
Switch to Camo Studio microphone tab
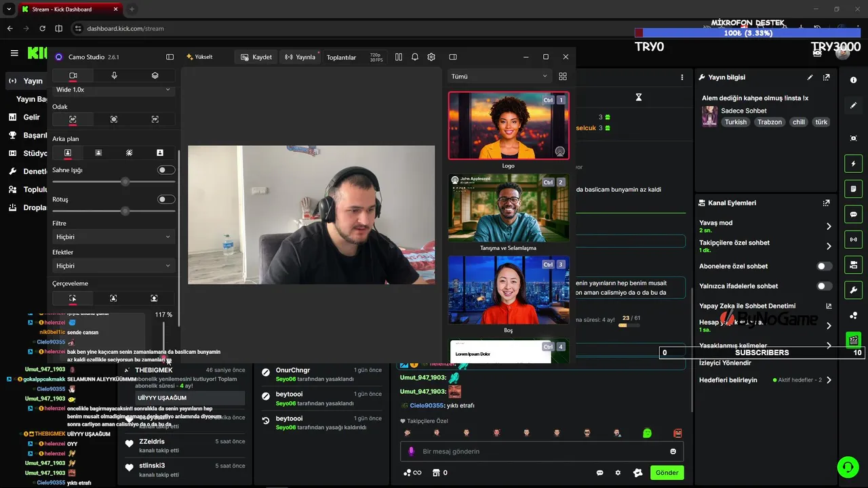(114, 75)
